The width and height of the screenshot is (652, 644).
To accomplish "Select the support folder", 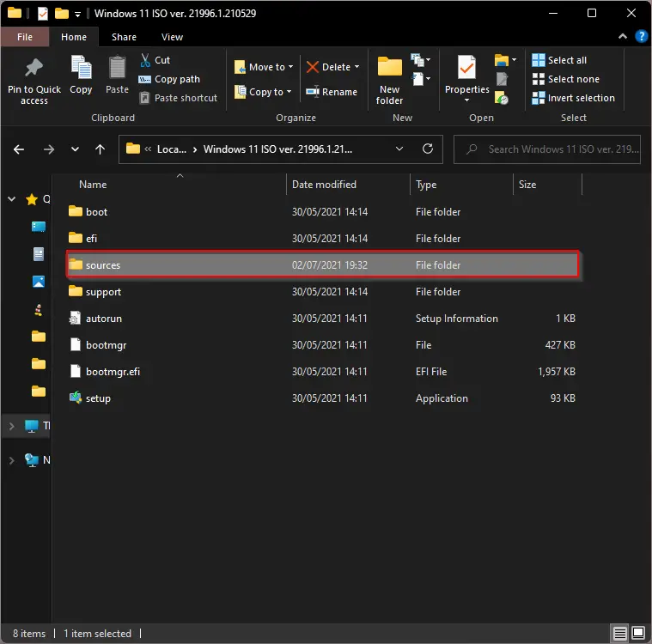I will coord(323,292).
